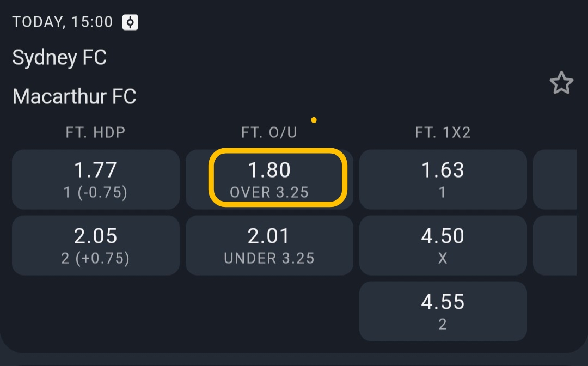Image resolution: width=588 pixels, height=366 pixels.
Task: Tap the FT. 1X2 market header
Action: click(x=443, y=132)
